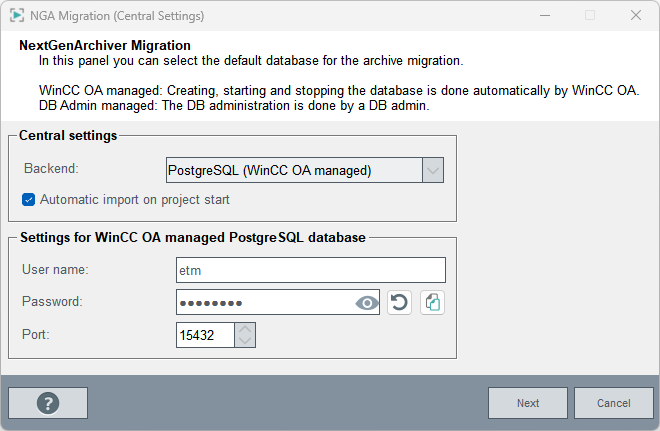This screenshot has width=660, height=431.
Task: Toggle Automatic import on project start checkbox
Action: (28, 200)
